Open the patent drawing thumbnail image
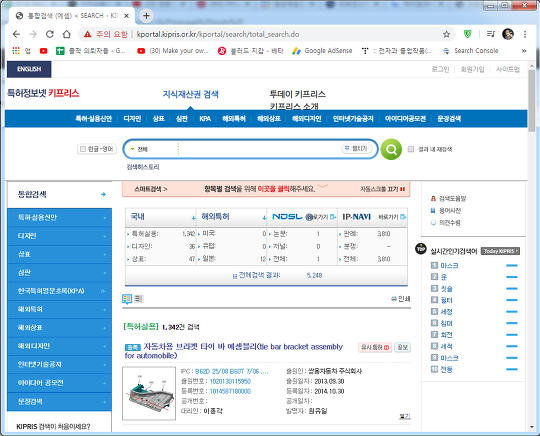Viewport: 540px width, 436px height. pyautogui.click(x=149, y=393)
